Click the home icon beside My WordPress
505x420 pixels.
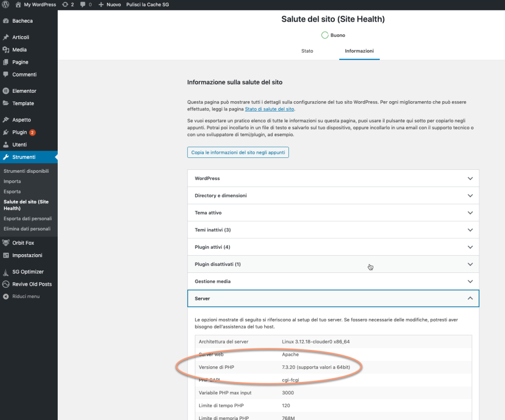click(18, 4)
